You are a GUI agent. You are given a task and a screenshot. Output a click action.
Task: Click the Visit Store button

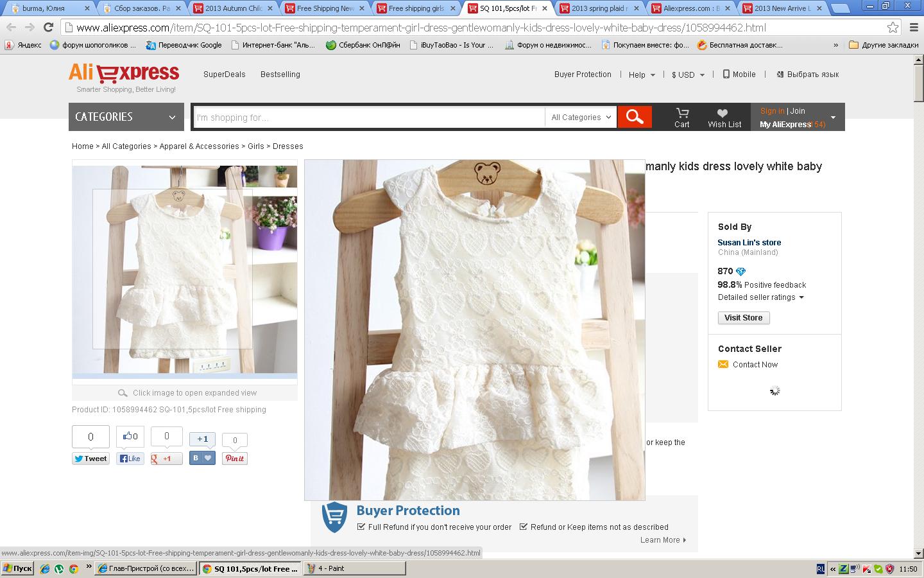coord(744,318)
